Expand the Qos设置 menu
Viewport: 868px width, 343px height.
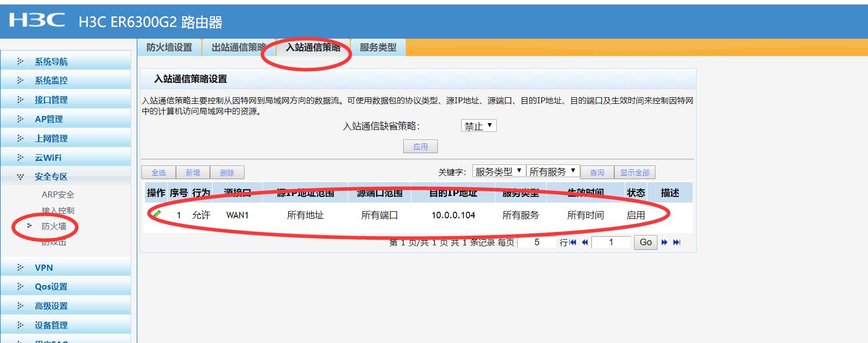tap(66, 287)
